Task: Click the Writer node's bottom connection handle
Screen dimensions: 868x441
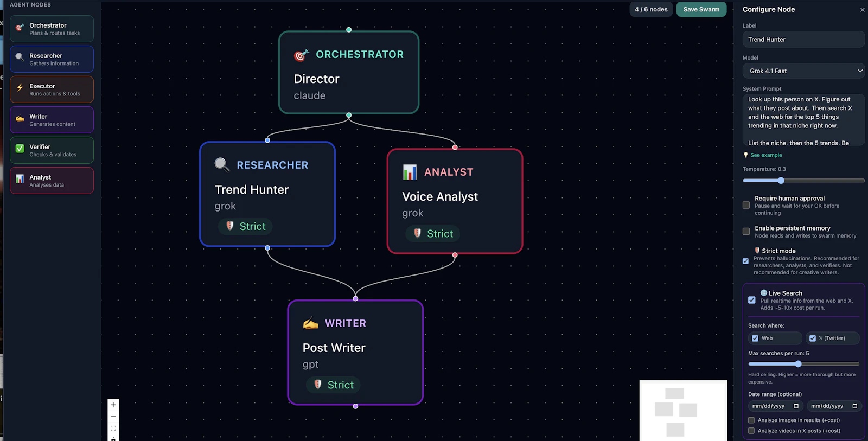Action: (x=355, y=406)
